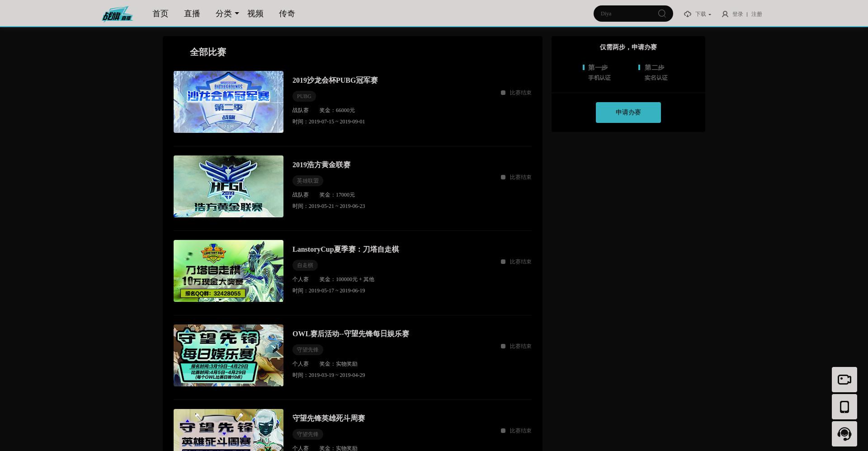The height and width of the screenshot is (451, 868).
Task: Click the prize text 奖金：66000元
Action: tap(337, 110)
